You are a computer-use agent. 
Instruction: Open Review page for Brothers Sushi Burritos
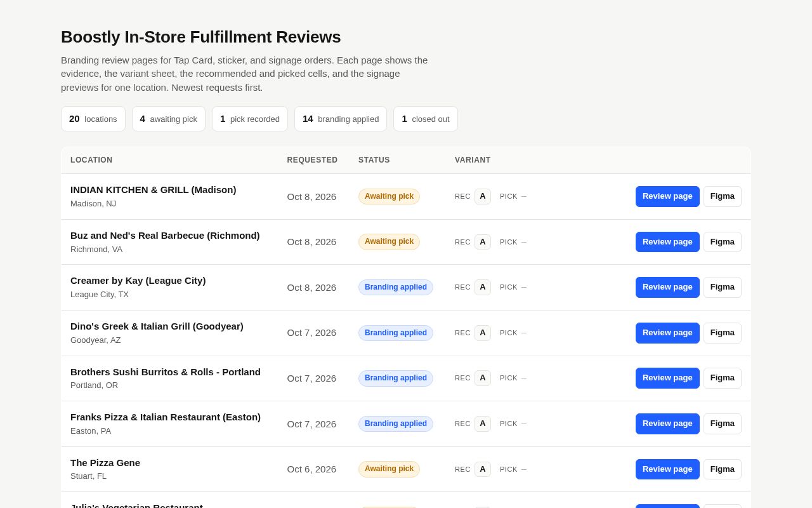pyautogui.click(x=667, y=378)
